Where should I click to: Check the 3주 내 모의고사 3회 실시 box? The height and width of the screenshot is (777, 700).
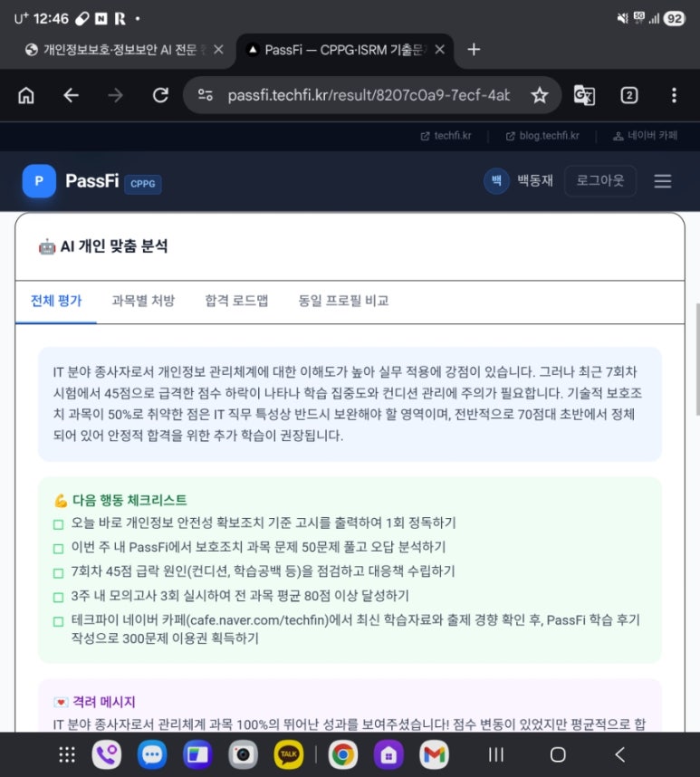tap(59, 597)
